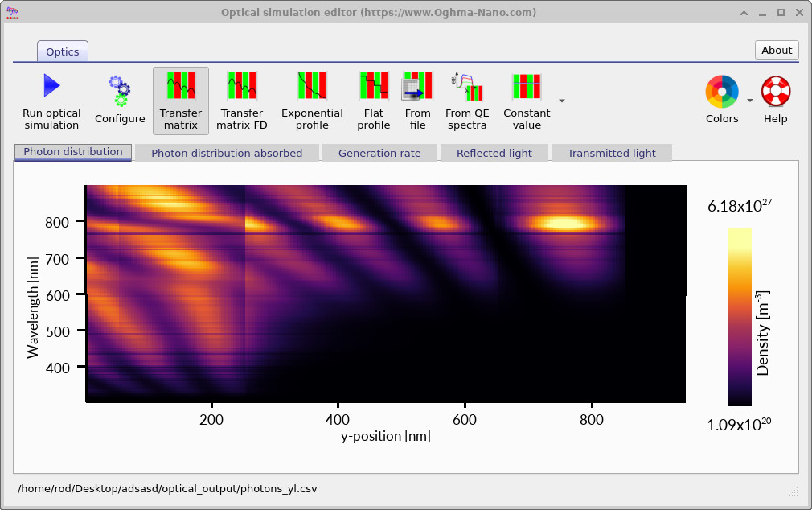The width and height of the screenshot is (812, 510).
Task: Choose the Flat profile model
Action: [x=373, y=101]
